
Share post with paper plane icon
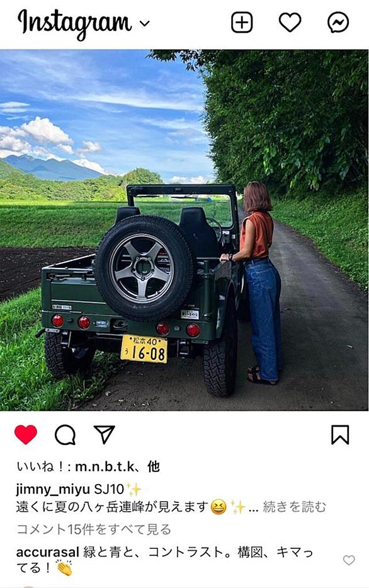click(104, 435)
